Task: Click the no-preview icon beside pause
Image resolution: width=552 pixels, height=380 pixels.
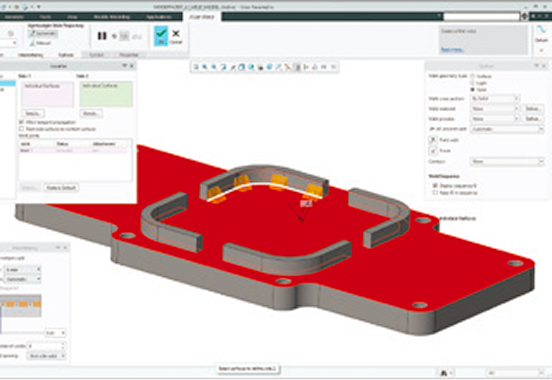Action: (114, 36)
